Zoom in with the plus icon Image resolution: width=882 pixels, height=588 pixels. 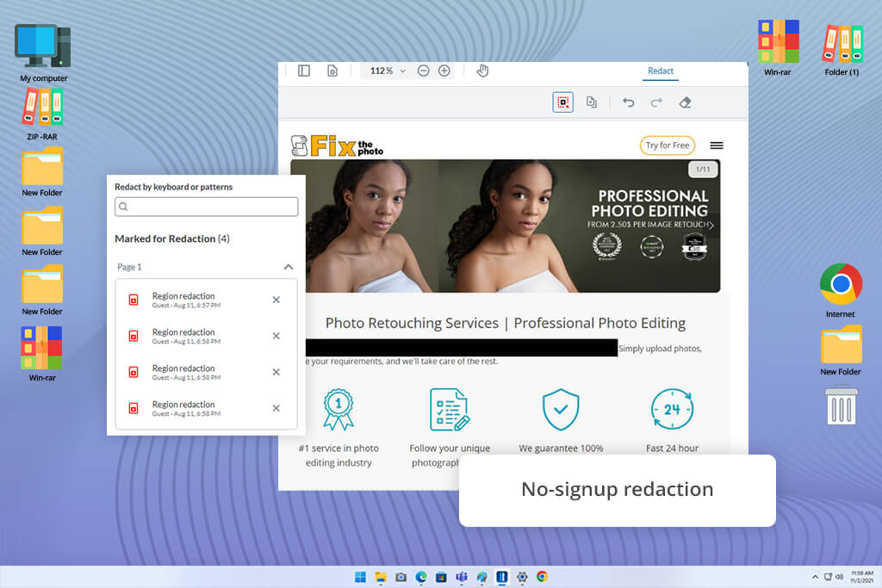tap(444, 71)
